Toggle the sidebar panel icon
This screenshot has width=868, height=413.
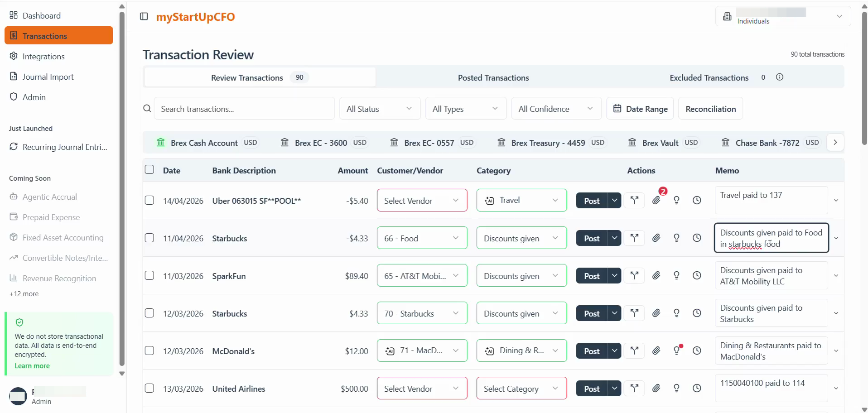[144, 16]
